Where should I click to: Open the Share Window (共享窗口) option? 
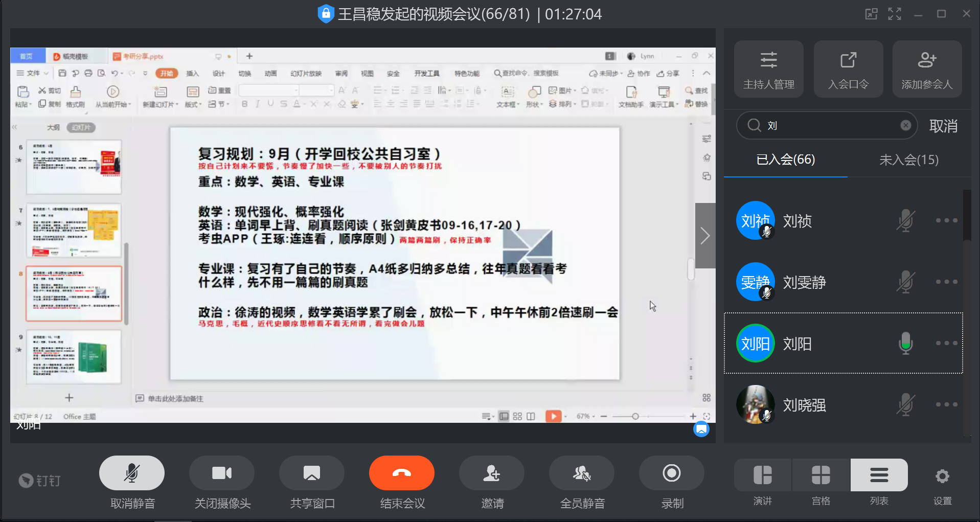tap(311, 473)
